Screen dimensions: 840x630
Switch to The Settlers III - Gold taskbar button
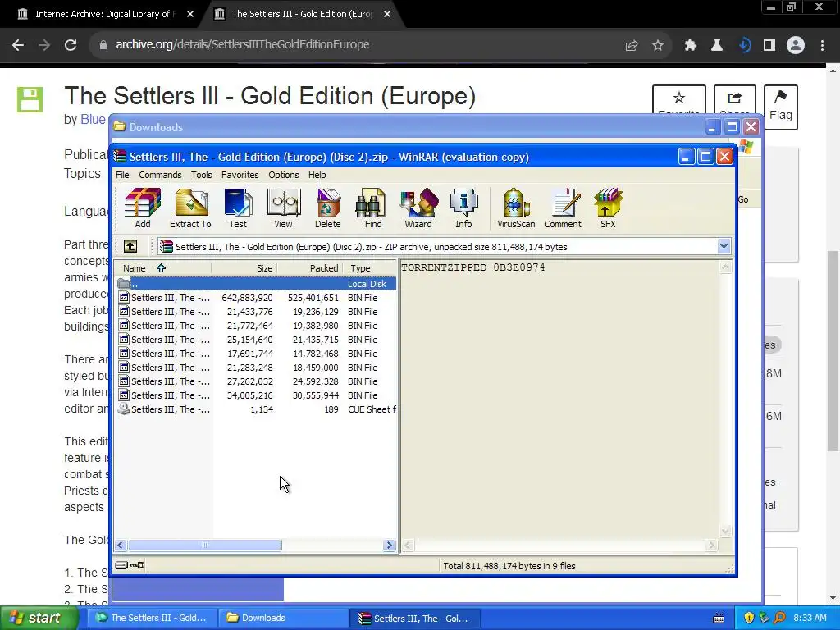pos(153,618)
